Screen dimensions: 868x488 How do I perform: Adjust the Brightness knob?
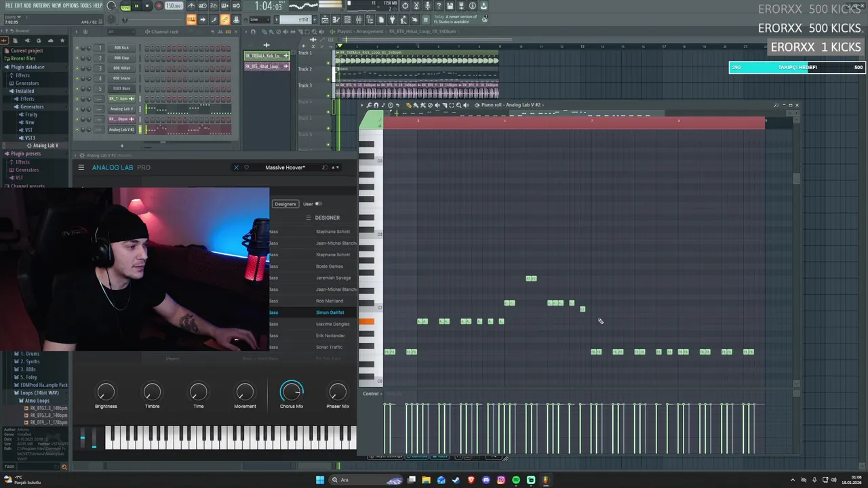point(106,391)
